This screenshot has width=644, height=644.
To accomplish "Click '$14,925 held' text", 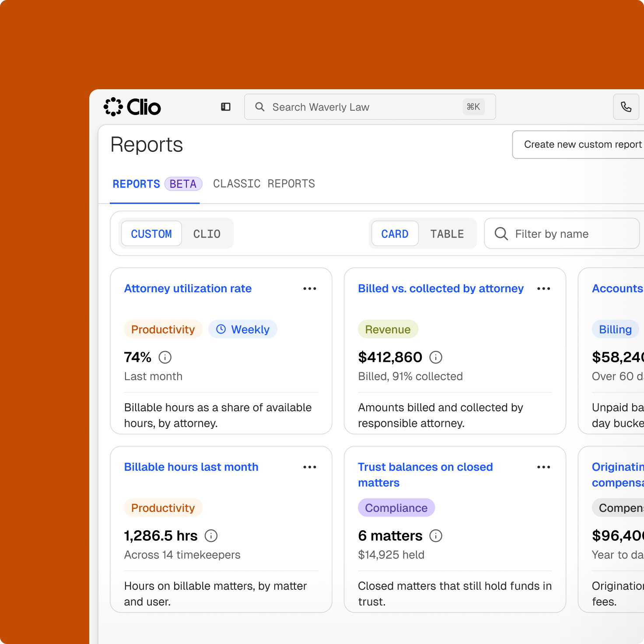I will point(391,555).
